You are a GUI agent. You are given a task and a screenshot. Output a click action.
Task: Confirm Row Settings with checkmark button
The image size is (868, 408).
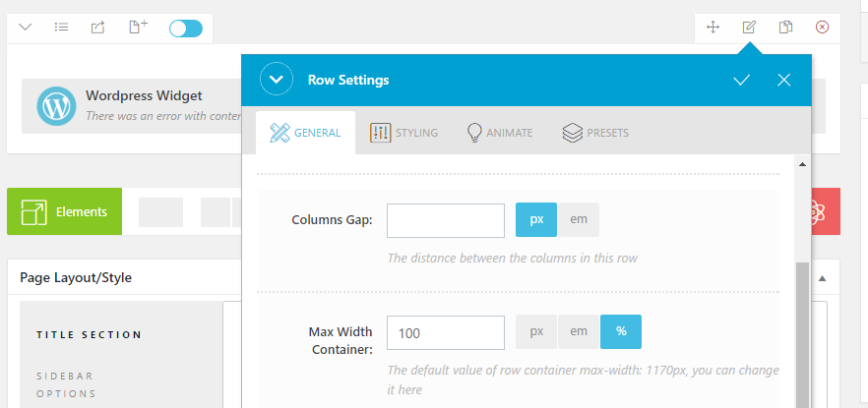(x=742, y=80)
